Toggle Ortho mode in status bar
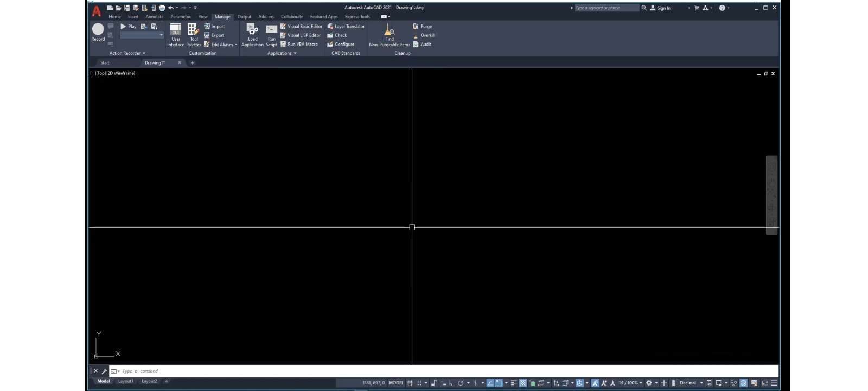868x391 pixels. 452,383
